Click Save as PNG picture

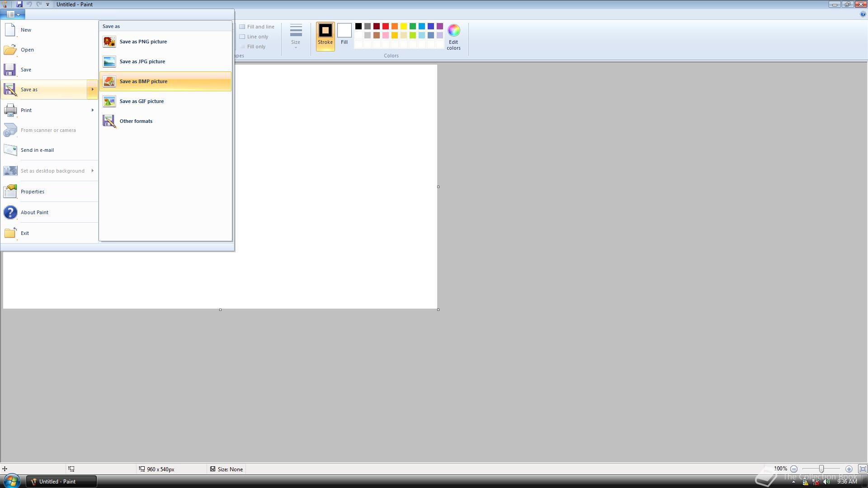point(165,42)
